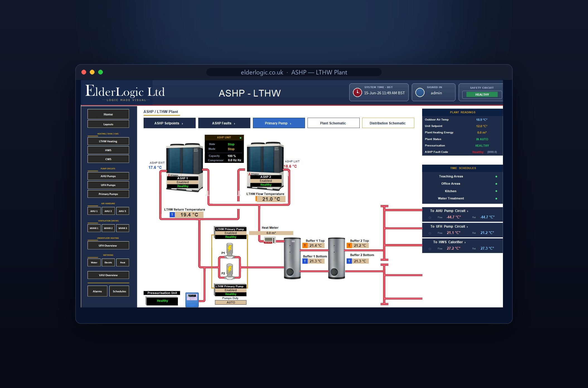Open VAV Overview page
Screen dimensions: 588x388
point(108,275)
